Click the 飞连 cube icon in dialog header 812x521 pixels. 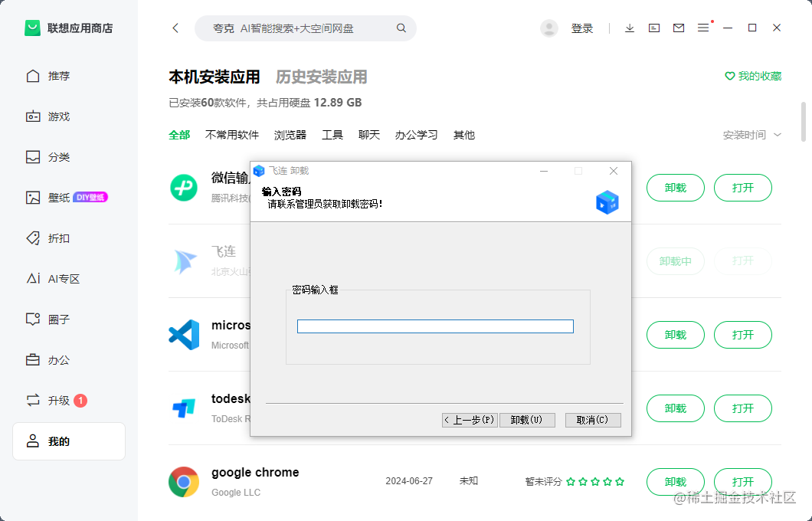607,202
